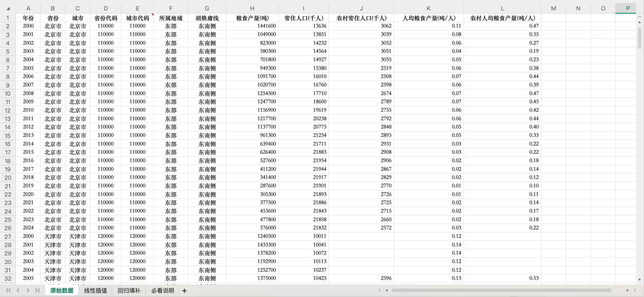Click the 城市代码 header cell with comment
644x297 pixels.
pos(138,18)
